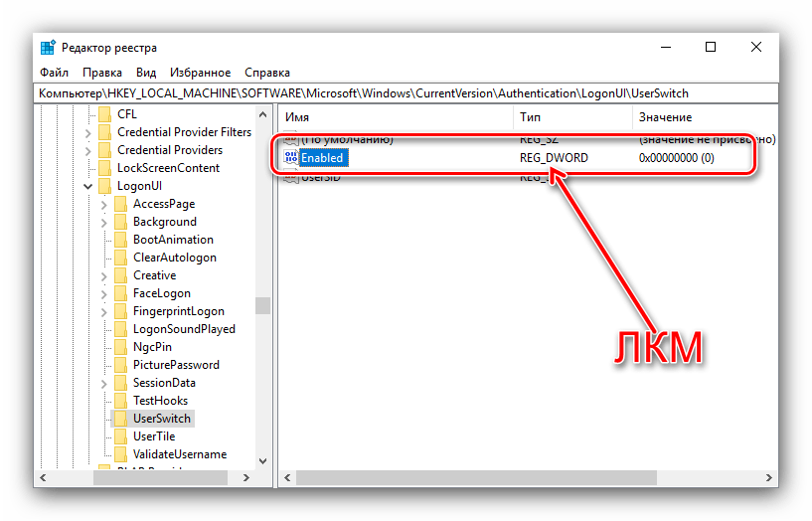Click the tree pane scroll right arrow
The width and height of the screenshot is (812, 521).
[246, 477]
